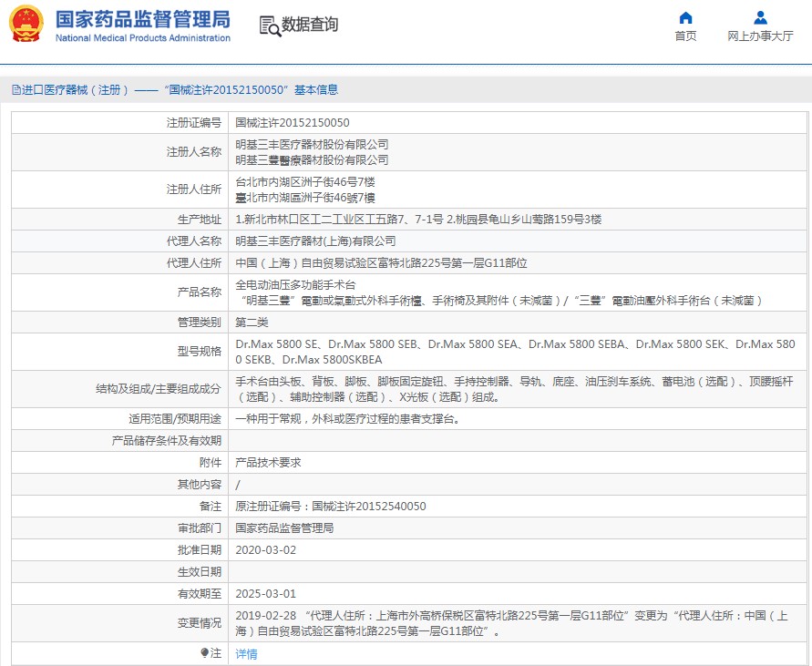Image resolution: width=812 pixels, height=666 pixels.
Task: Click the 批准日期 label cell
Action: coord(119,550)
